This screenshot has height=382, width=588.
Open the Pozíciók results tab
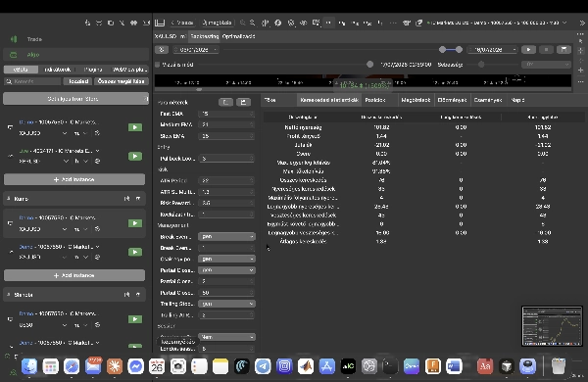(x=375, y=100)
